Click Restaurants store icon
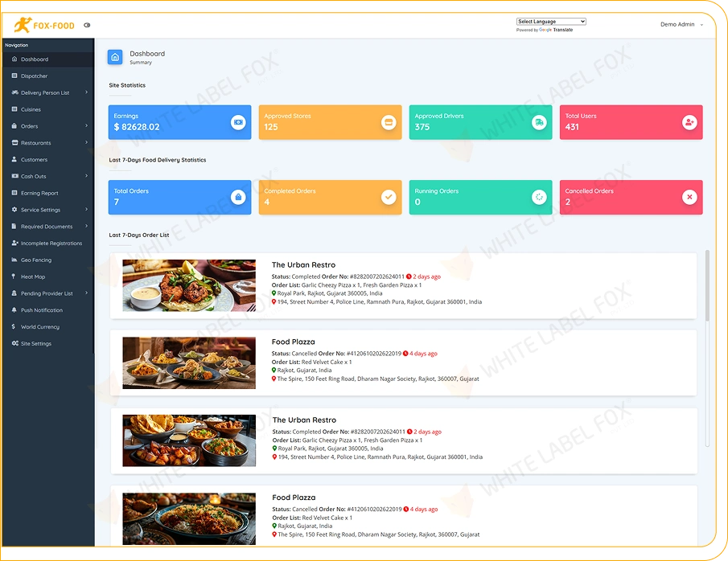 click(14, 142)
